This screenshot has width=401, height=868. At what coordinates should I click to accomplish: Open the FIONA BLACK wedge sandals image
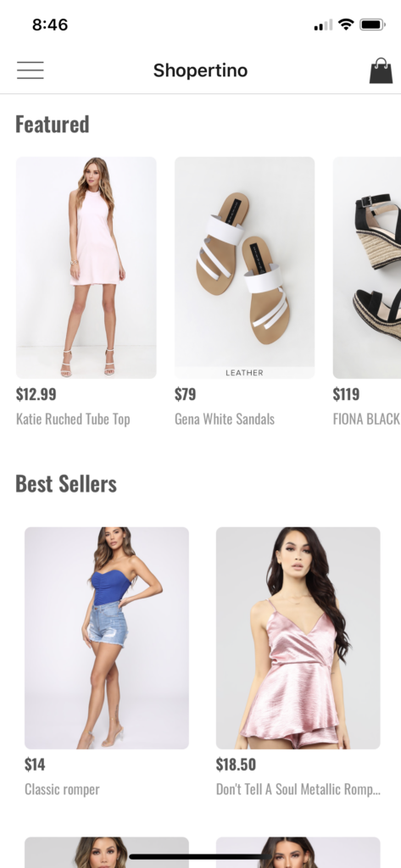[366, 267]
